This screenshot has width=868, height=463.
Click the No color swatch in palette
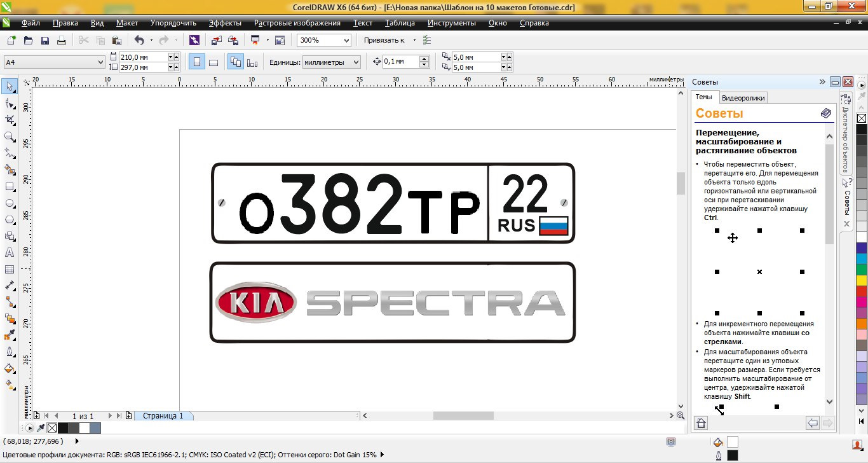coord(862,118)
